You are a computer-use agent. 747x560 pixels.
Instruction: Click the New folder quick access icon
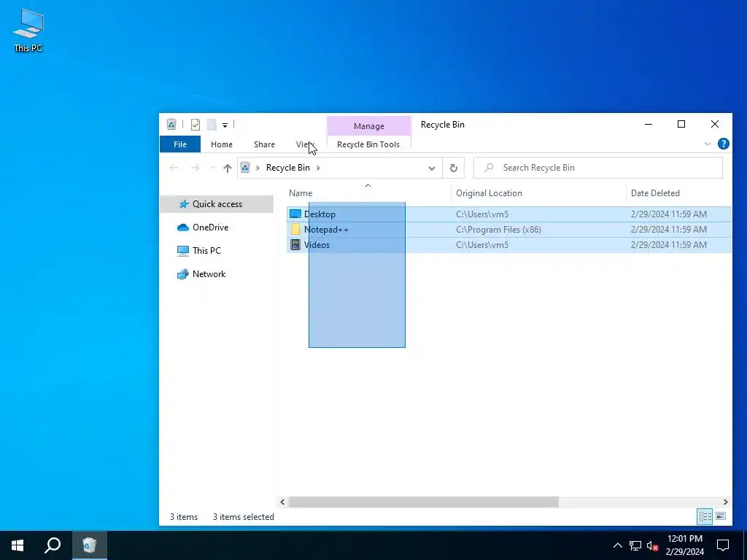pos(212,125)
